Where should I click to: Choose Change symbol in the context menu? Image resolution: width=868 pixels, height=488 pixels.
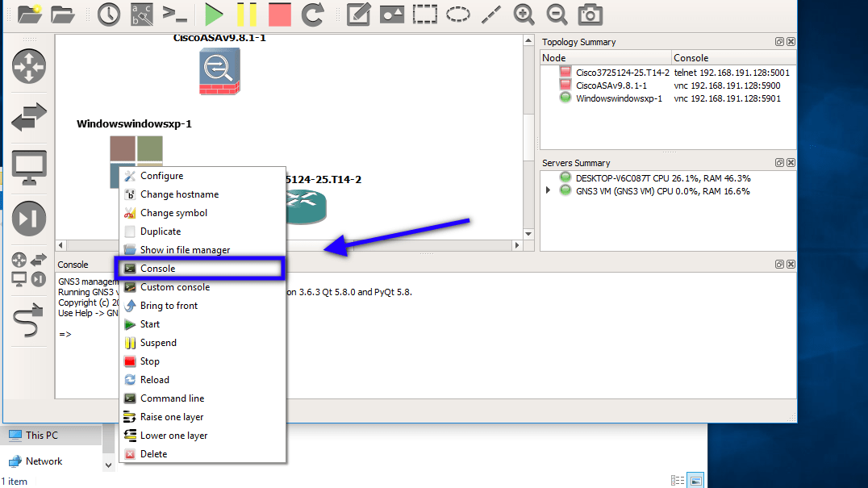(x=203, y=213)
